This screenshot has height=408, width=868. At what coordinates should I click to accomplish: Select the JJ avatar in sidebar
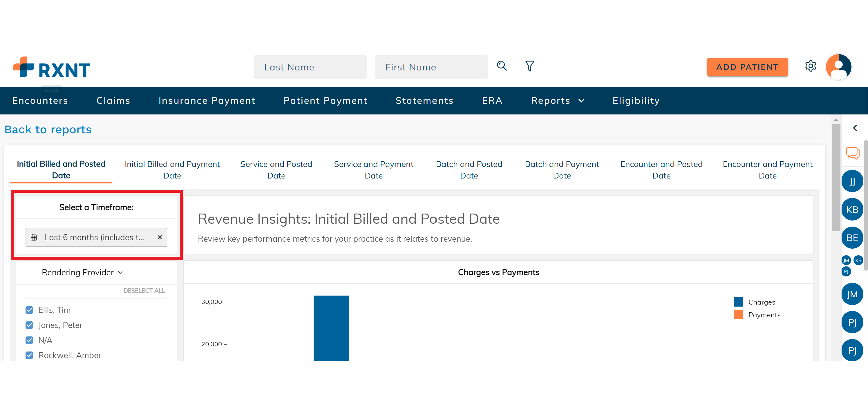coord(852,182)
